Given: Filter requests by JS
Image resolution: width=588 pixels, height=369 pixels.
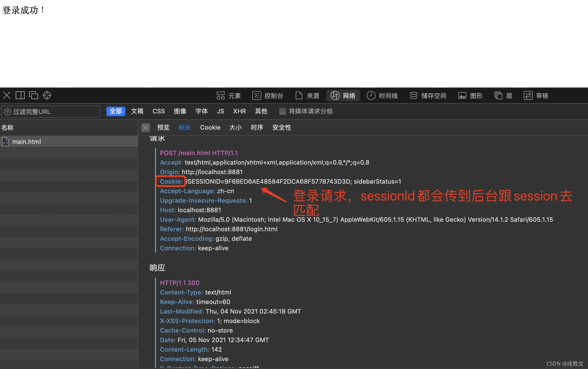Looking at the screenshot, I should [220, 111].
